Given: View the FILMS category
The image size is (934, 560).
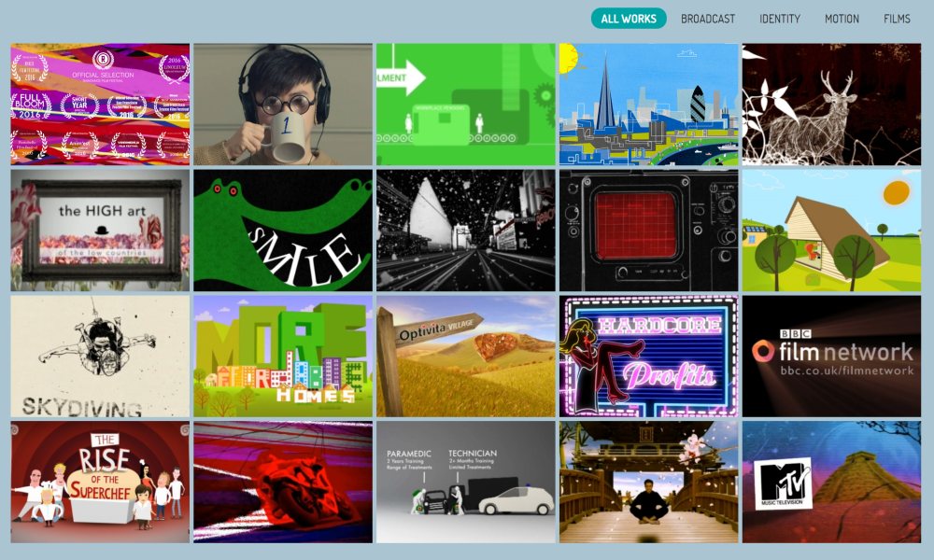Looking at the screenshot, I should 896,18.
